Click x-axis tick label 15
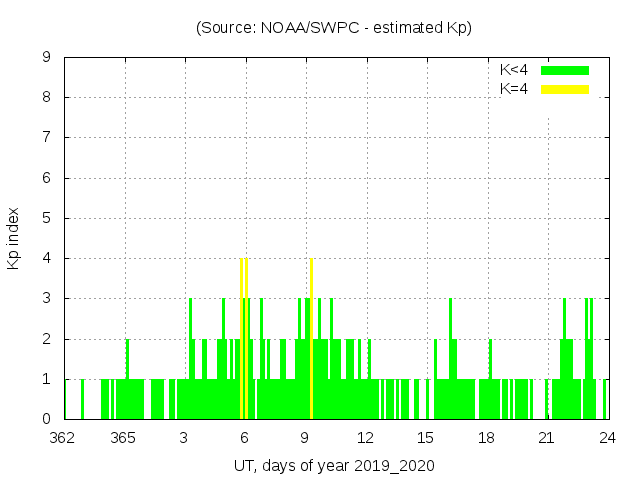Image resolution: width=640 pixels, height=480 pixels. coord(426,437)
